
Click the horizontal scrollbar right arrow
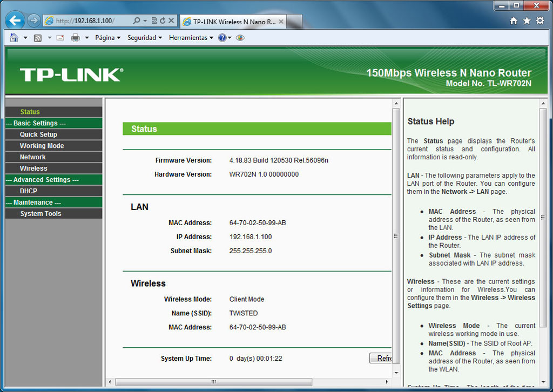(x=387, y=382)
